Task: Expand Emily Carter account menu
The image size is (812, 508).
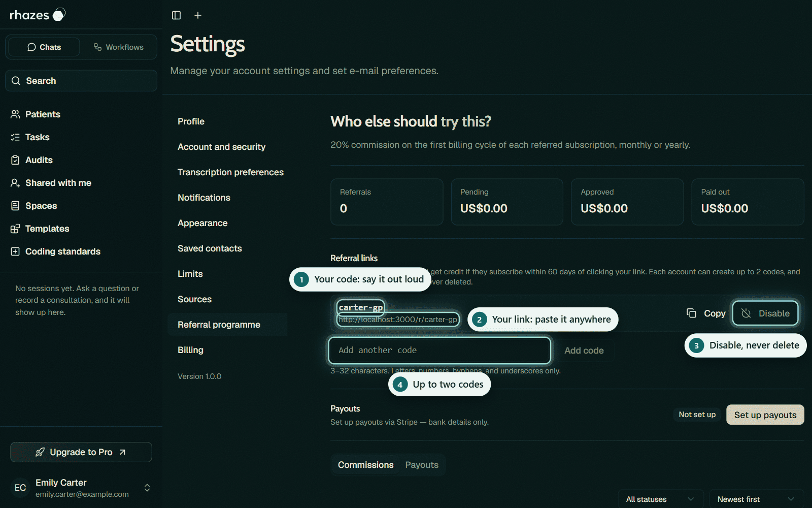Action: click(81, 488)
